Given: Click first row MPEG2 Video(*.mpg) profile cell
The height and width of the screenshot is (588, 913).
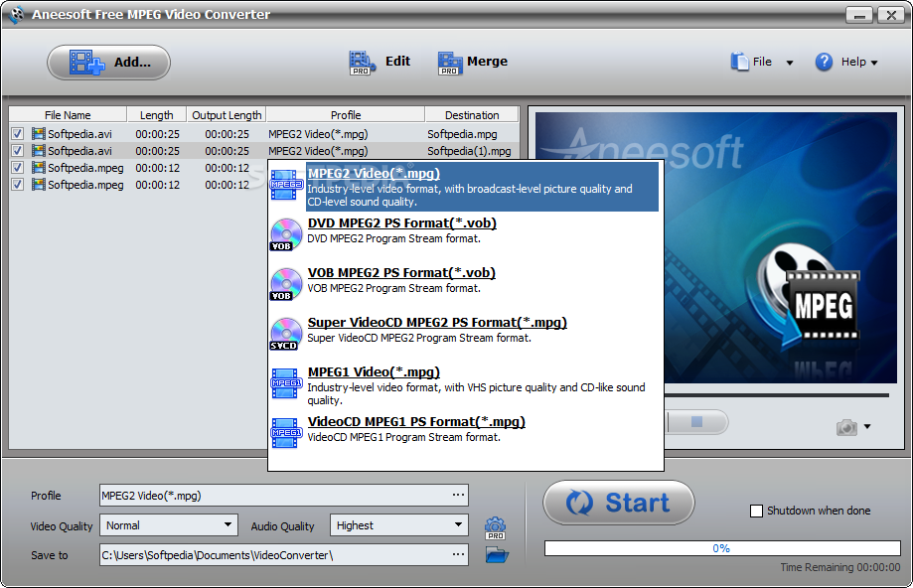Looking at the screenshot, I should tap(318, 134).
